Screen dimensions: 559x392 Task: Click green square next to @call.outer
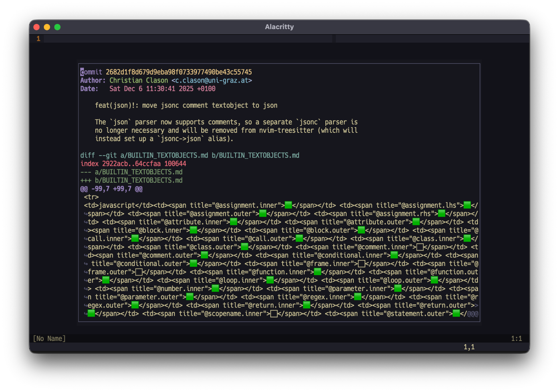click(299, 239)
